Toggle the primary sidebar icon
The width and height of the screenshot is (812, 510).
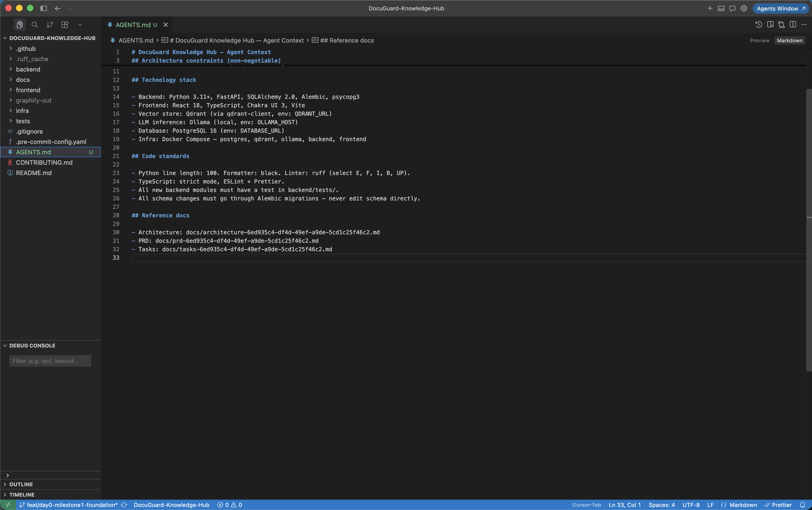pos(44,8)
